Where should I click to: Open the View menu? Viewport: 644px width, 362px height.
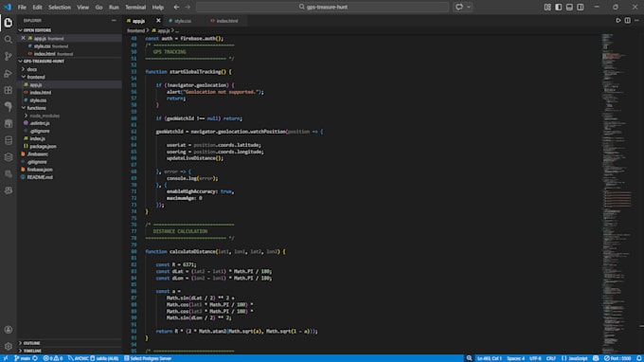coord(83,7)
